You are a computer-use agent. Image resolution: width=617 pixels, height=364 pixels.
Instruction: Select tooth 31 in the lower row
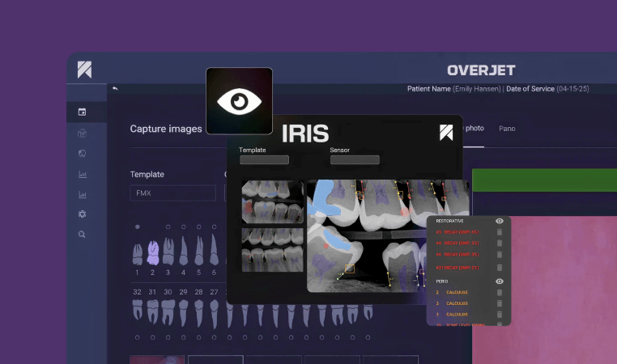point(153,311)
